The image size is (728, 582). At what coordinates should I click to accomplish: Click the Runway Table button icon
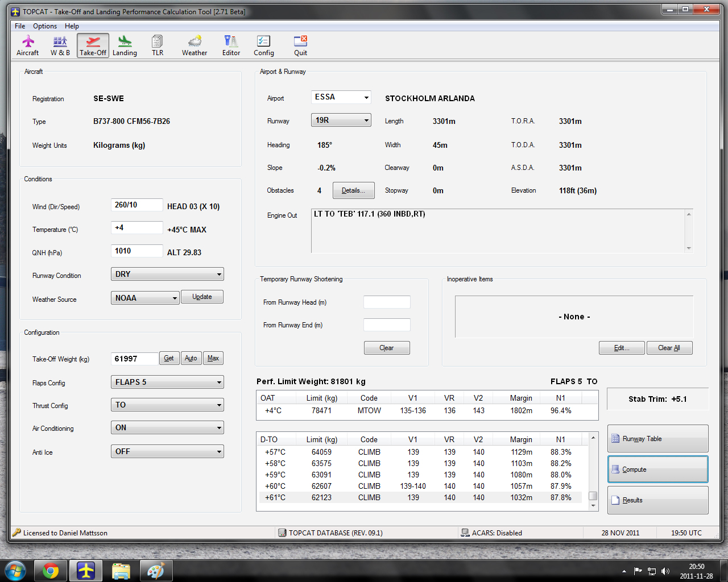point(615,439)
